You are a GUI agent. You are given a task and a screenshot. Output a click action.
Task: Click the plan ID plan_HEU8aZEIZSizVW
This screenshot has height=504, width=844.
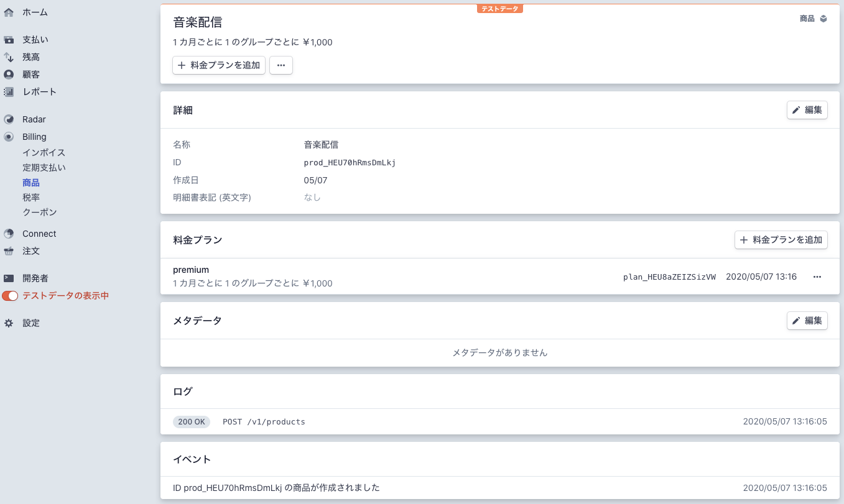click(x=669, y=277)
